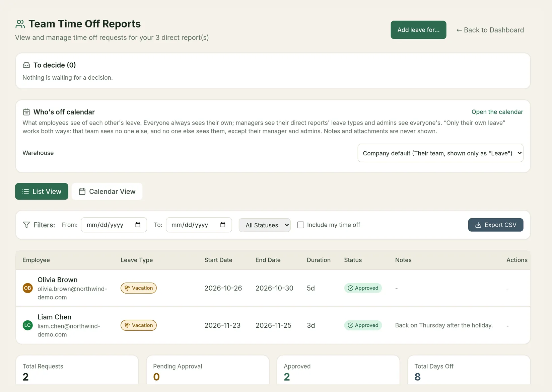
Task: Click the team people icon beside page title
Action: [20, 24]
